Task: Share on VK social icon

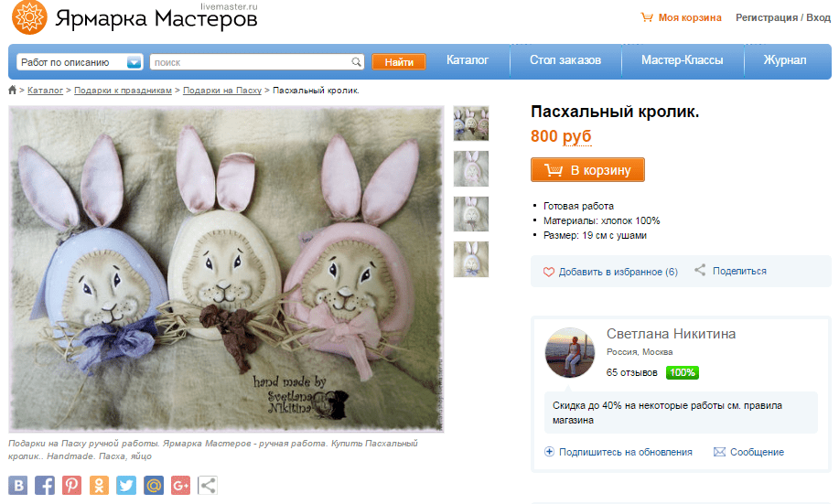Action: (x=17, y=486)
